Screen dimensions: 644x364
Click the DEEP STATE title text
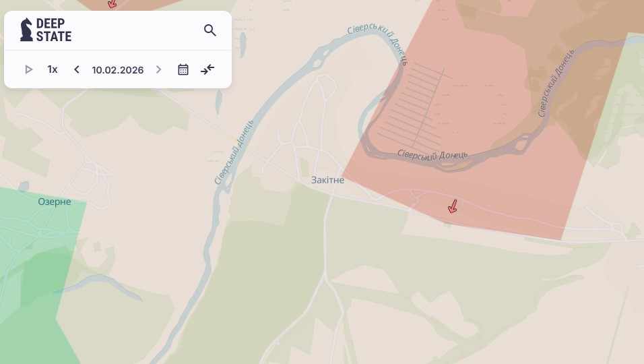point(54,30)
